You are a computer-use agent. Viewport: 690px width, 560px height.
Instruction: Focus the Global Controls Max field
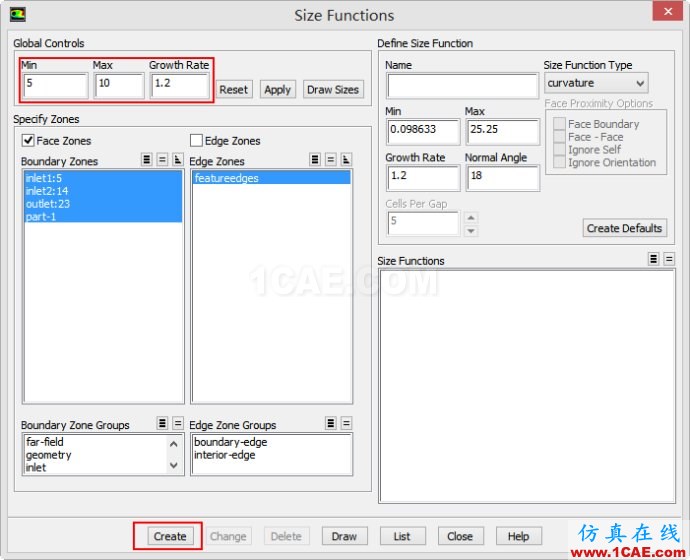119,85
